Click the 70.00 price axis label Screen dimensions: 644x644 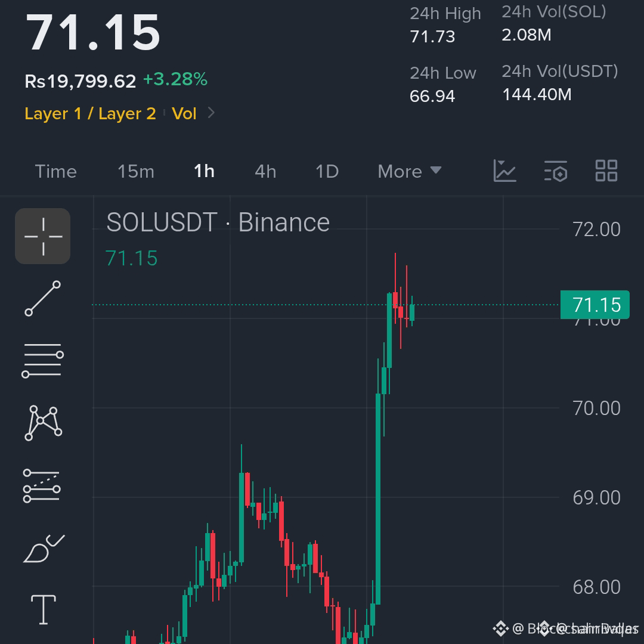[x=596, y=408]
